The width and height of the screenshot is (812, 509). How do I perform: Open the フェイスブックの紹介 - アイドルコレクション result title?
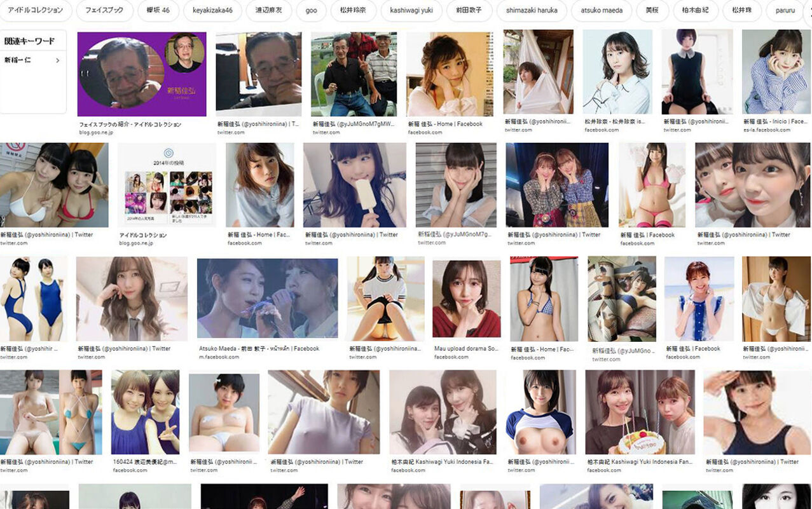click(130, 125)
